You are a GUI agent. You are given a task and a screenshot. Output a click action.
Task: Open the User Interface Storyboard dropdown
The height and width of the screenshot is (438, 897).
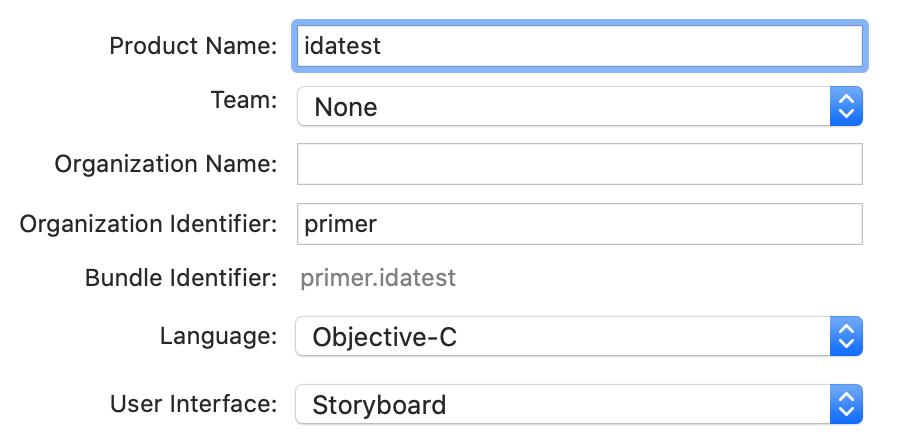[565, 405]
